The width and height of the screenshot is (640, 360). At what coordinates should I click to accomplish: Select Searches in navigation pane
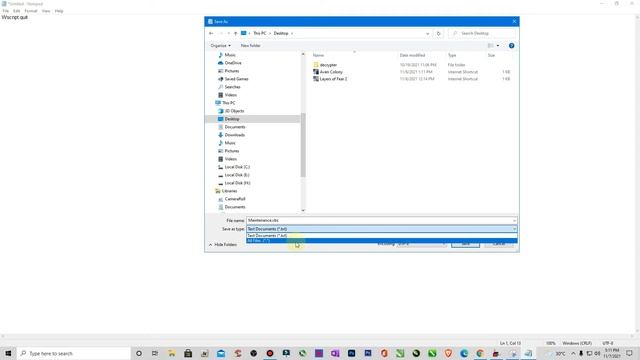pos(232,87)
